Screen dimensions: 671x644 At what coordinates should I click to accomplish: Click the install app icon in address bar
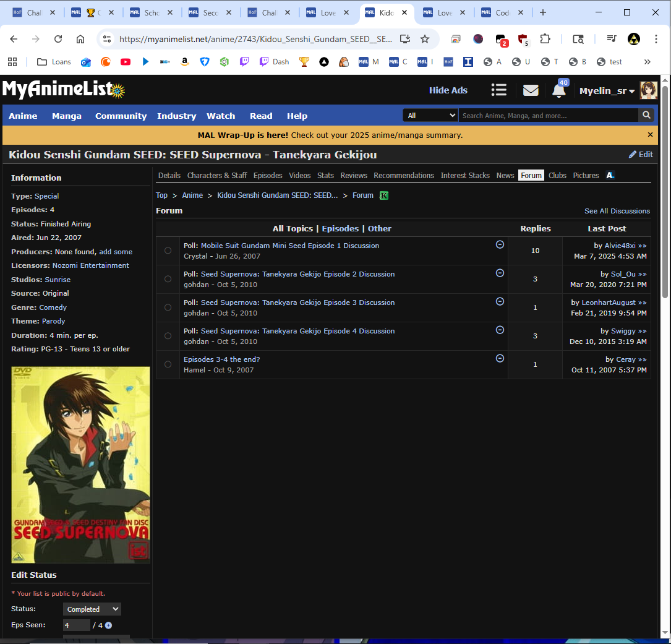[405, 39]
